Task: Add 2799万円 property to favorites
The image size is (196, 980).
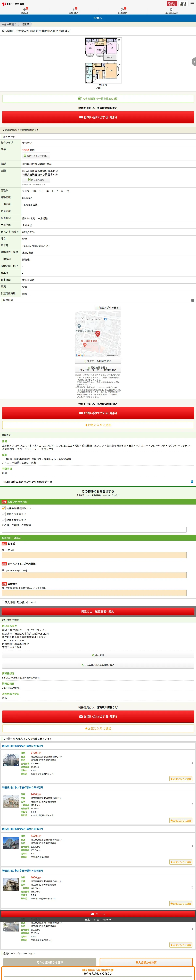Action: [181, 779]
